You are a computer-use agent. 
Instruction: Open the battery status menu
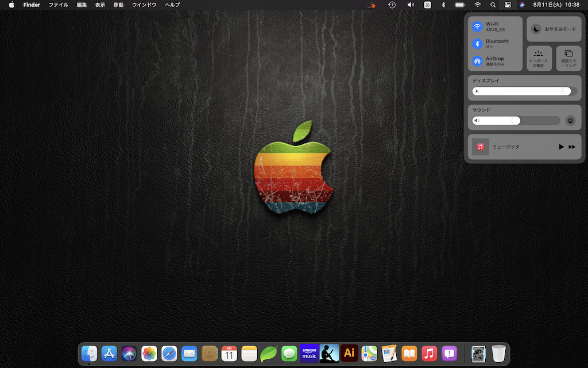(x=460, y=5)
